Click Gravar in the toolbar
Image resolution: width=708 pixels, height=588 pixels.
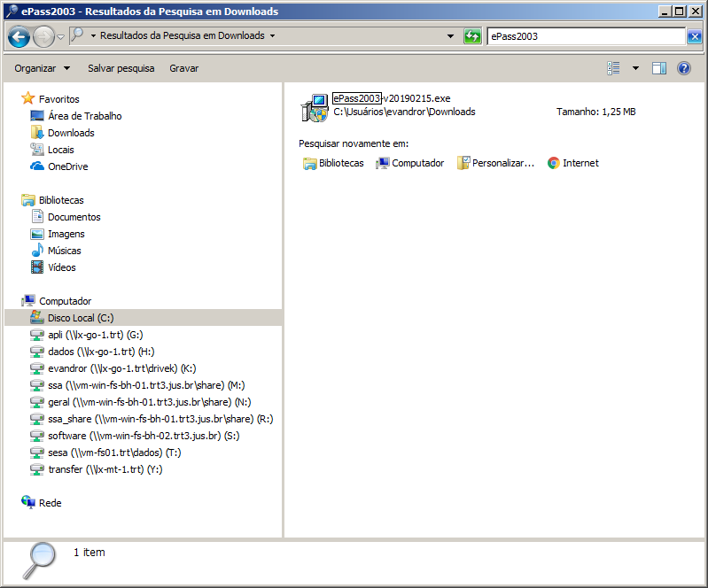(183, 68)
